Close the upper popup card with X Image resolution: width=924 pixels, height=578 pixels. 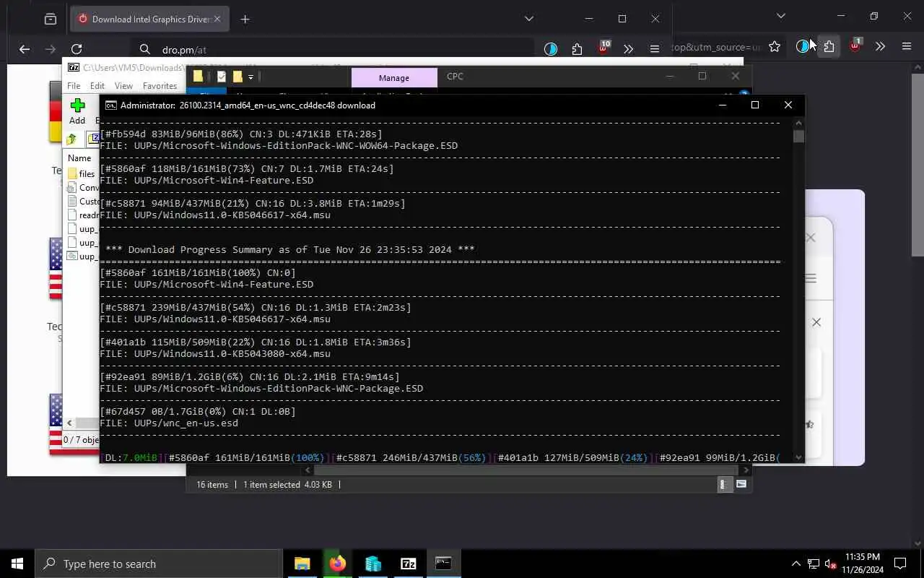pyautogui.click(x=811, y=238)
